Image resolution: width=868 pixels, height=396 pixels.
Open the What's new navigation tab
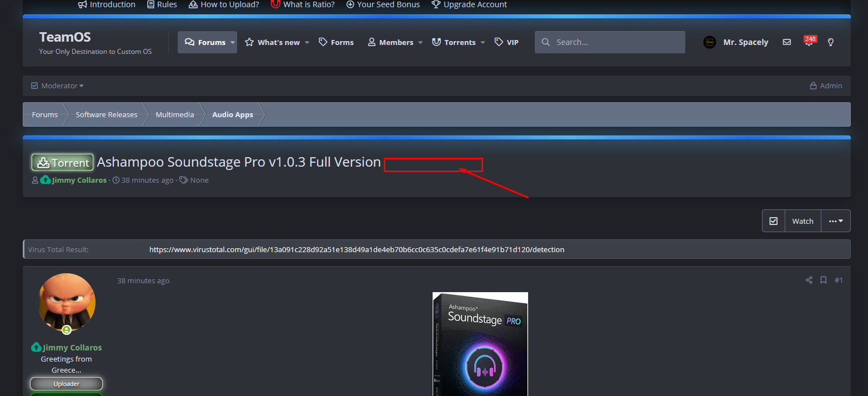[273, 42]
